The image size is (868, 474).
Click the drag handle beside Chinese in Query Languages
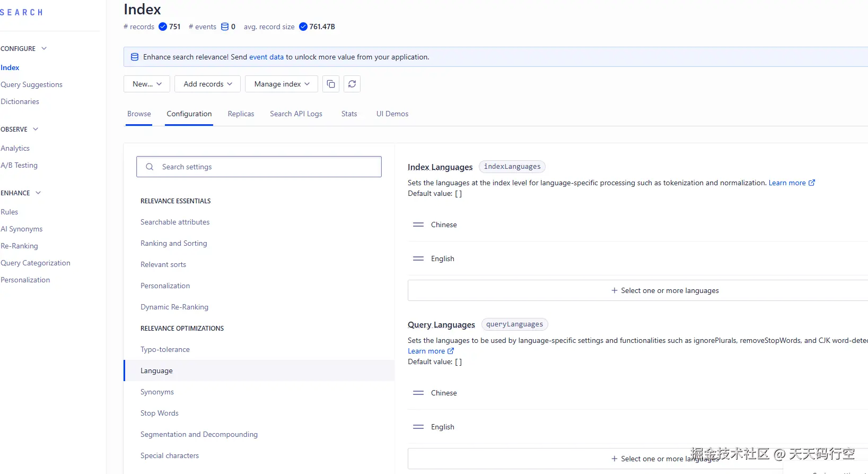418,393
